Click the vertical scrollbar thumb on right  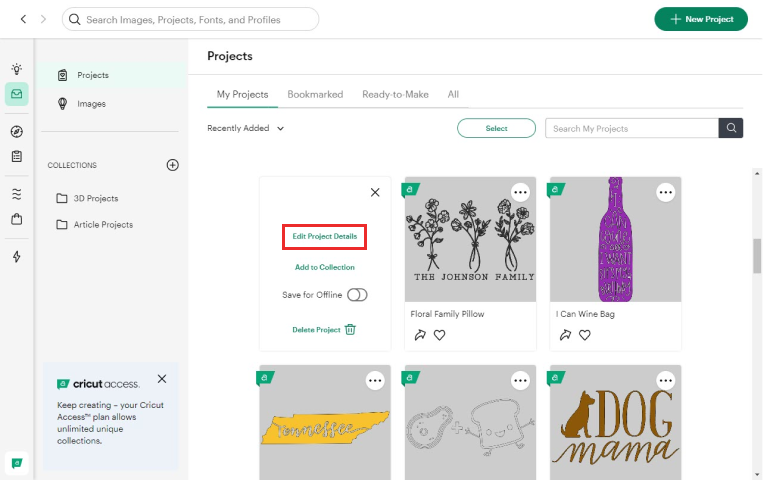coord(757,256)
